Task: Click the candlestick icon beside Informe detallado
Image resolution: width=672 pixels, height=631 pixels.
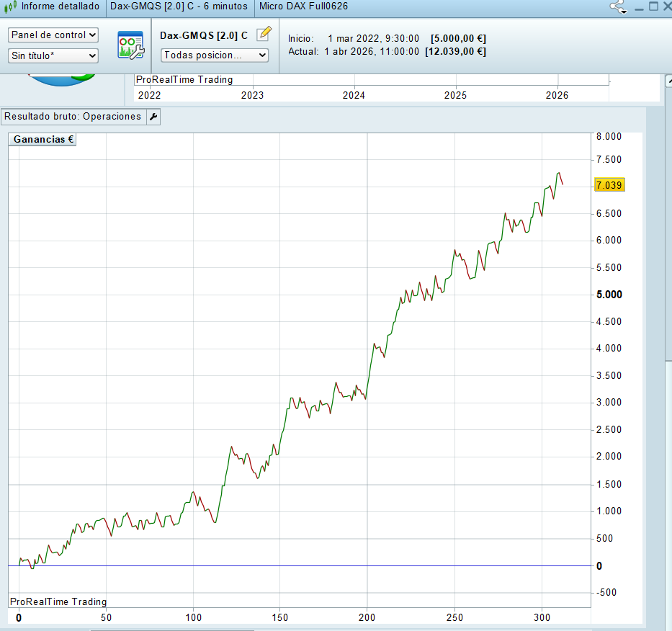Action: click(x=10, y=6)
